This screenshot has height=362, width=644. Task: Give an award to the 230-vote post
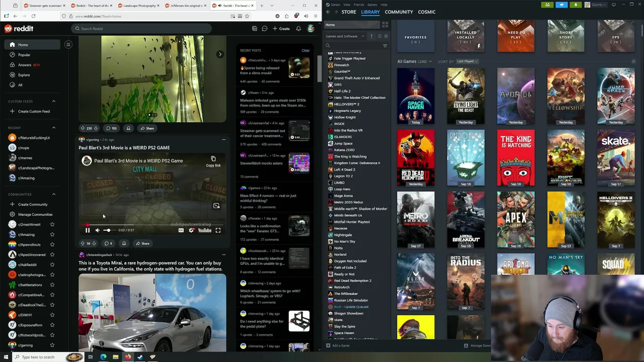tap(128, 128)
